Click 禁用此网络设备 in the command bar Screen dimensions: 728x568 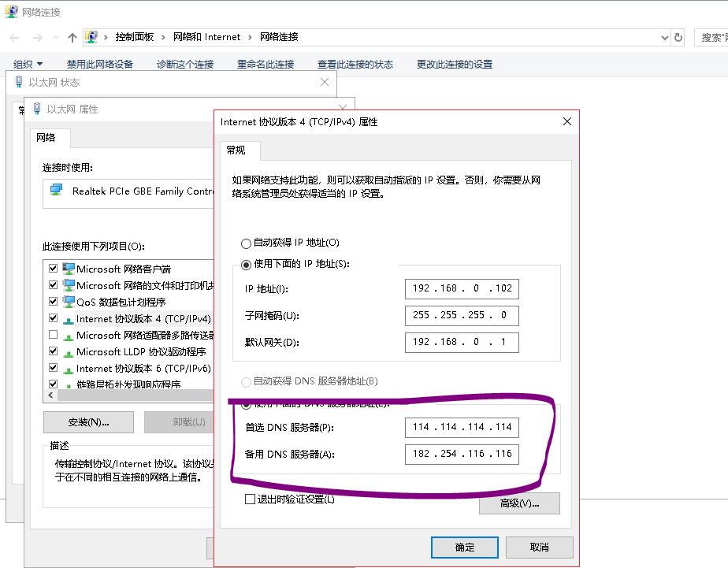[x=100, y=64]
